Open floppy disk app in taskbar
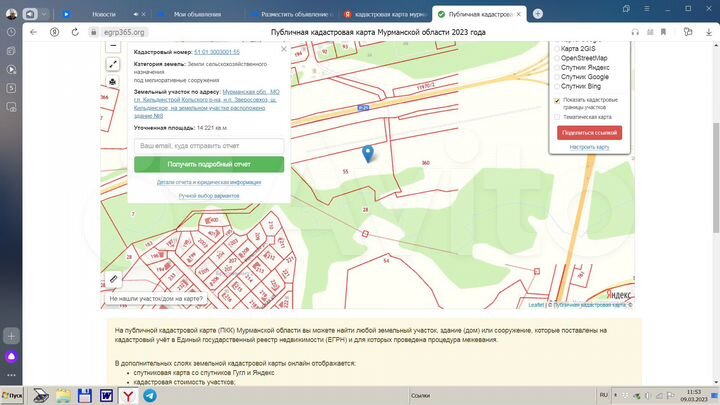Image resolution: width=720 pixels, height=405 pixels. (84, 395)
